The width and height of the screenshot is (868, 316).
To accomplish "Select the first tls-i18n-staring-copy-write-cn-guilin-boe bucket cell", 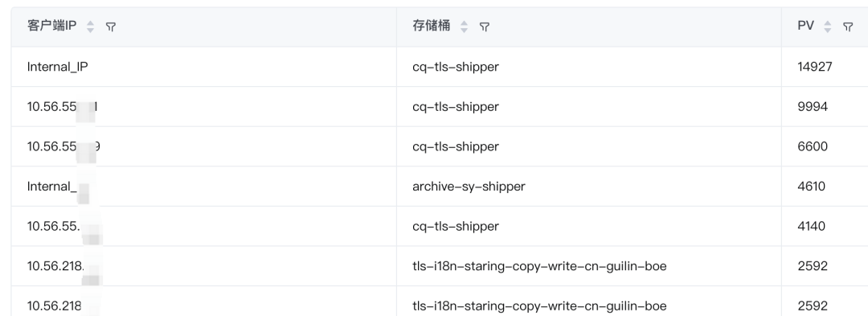I will coord(539,266).
